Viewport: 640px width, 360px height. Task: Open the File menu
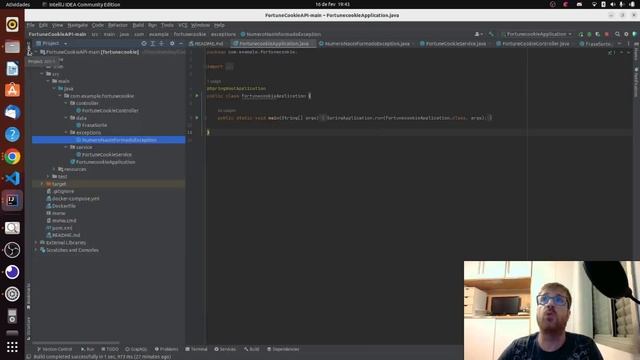pos(31,25)
